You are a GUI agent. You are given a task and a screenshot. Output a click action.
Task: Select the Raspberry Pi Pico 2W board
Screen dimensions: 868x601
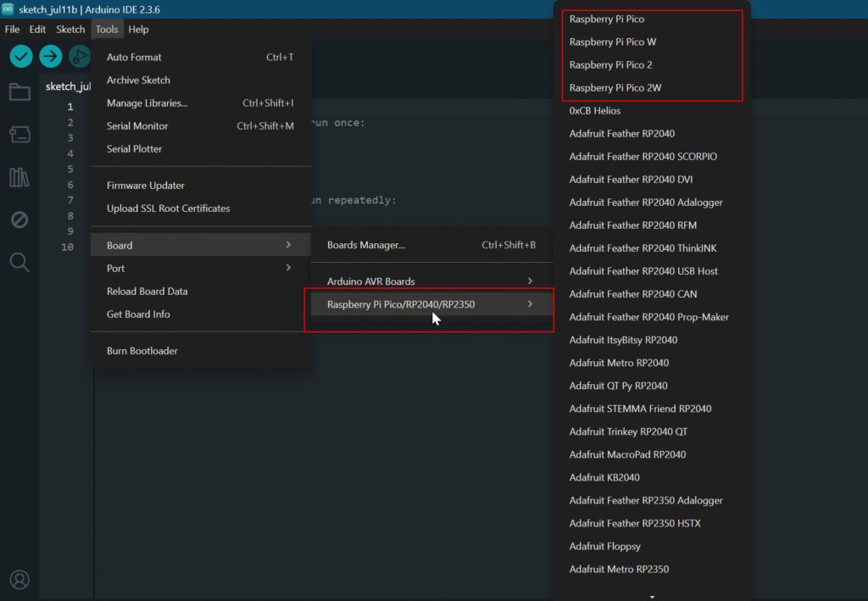[652, 88]
